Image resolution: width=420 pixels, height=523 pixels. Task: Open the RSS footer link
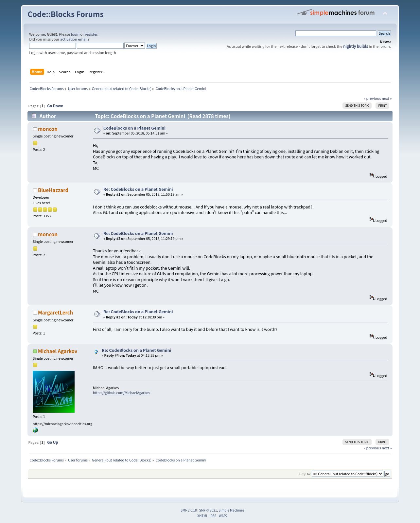tap(213, 516)
